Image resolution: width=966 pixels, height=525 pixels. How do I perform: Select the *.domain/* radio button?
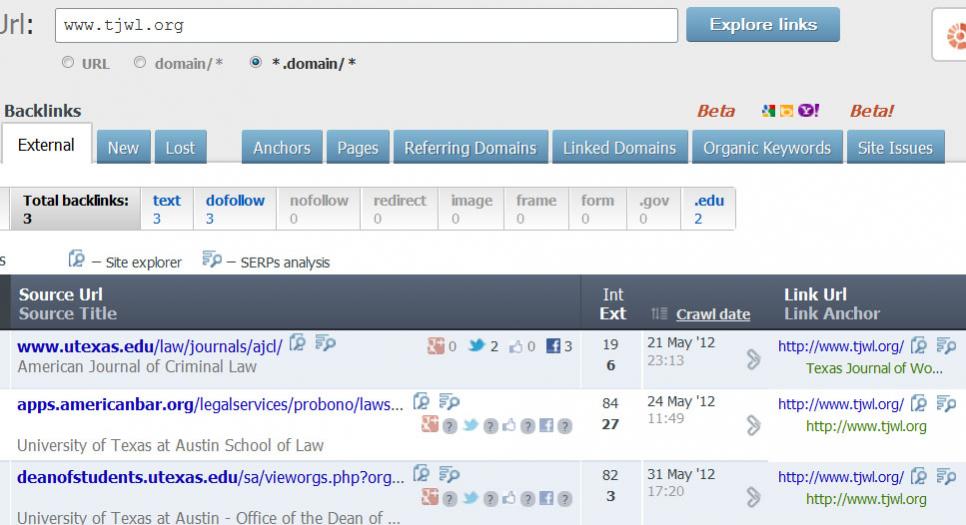256,63
